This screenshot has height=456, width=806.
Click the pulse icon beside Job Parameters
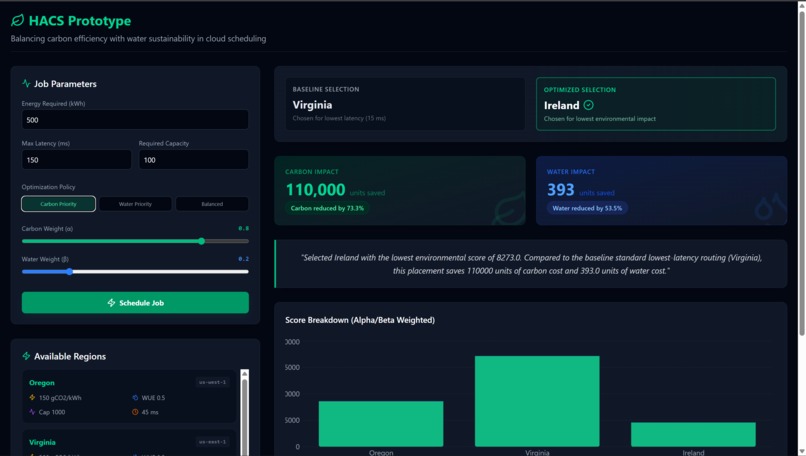26,83
